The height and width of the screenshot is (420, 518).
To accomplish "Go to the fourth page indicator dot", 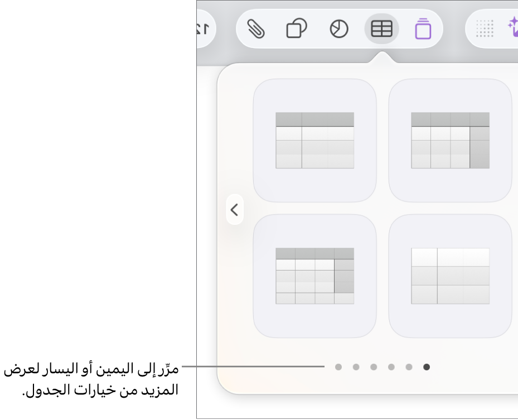I will coord(391,367).
